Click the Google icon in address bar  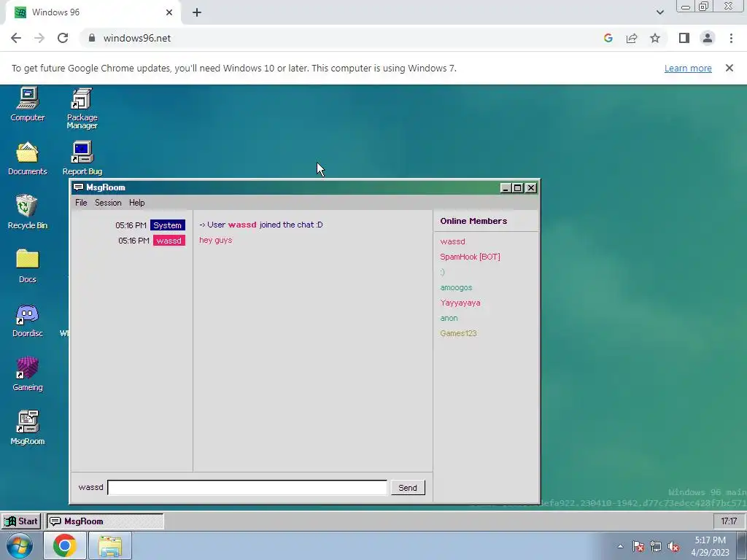click(x=608, y=38)
